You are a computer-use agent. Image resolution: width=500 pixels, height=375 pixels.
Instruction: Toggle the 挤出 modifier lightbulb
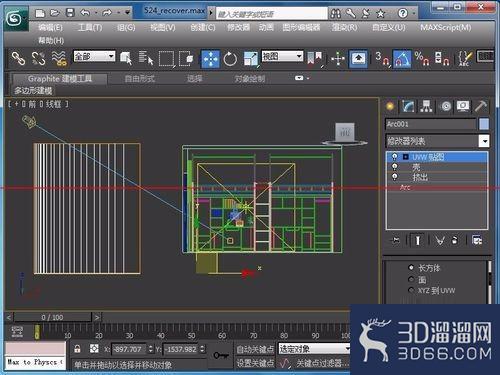click(x=395, y=176)
